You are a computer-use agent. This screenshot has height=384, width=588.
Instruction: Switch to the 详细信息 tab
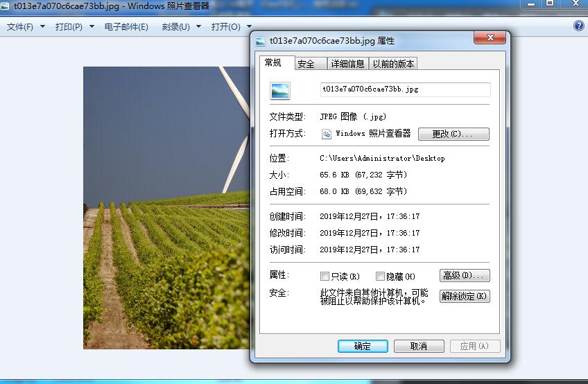click(x=347, y=64)
